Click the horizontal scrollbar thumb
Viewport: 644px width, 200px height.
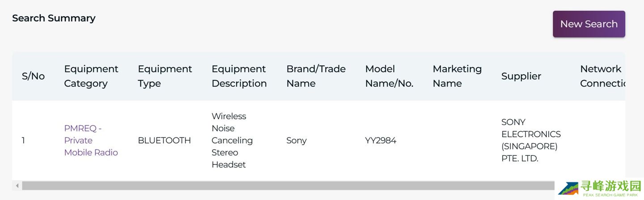pyautogui.click(x=286, y=185)
